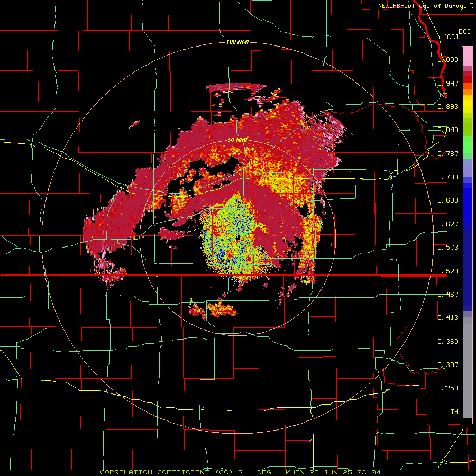Pick the yellow legend color band

click(x=467, y=104)
